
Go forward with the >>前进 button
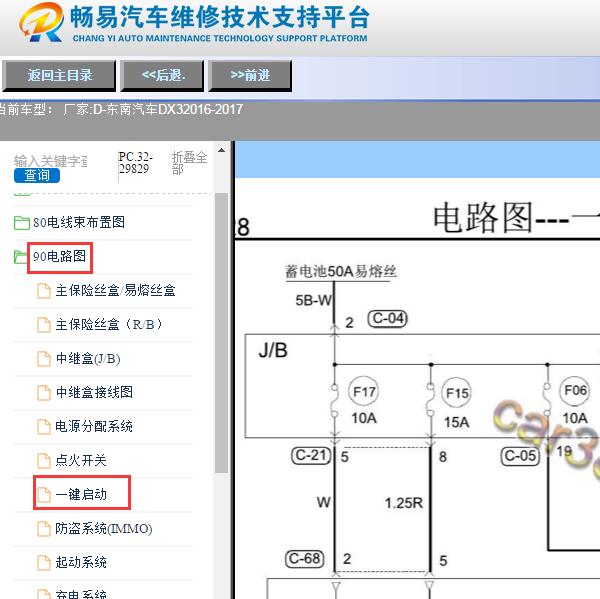pos(250,75)
